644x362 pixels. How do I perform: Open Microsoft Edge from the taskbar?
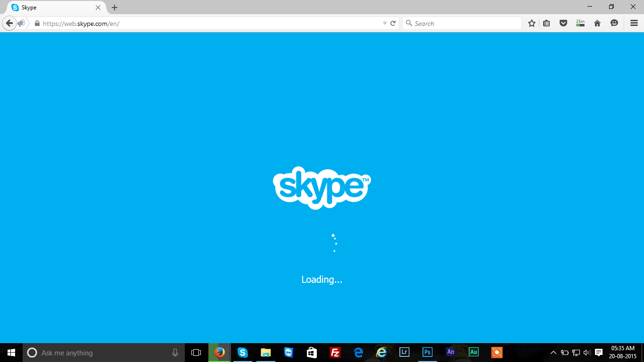pos(358,353)
